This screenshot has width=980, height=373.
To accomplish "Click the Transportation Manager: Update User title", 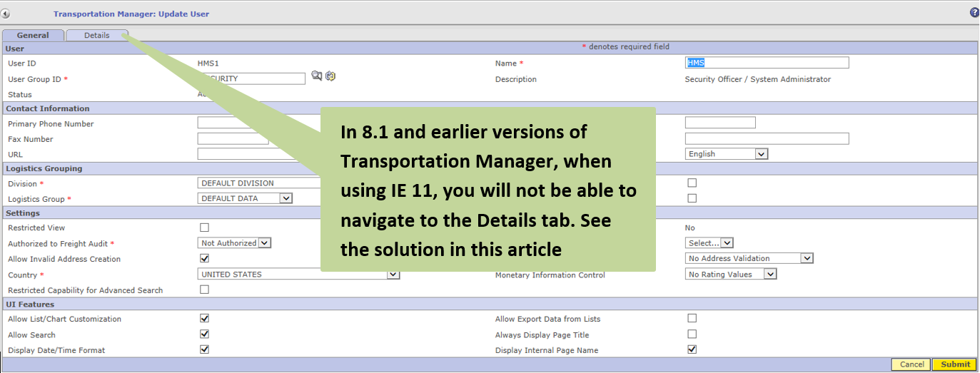I will tap(131, 14).
